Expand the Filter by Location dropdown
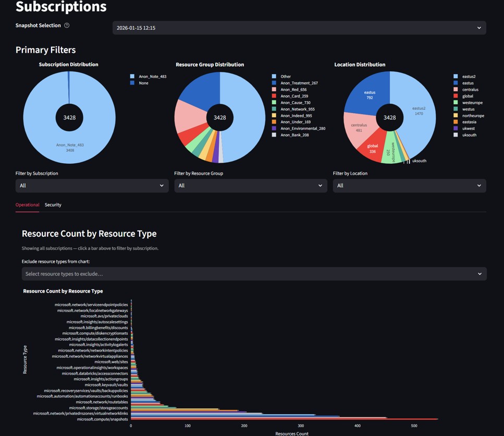The image size is (504, 436). click(x=409, y=186)
